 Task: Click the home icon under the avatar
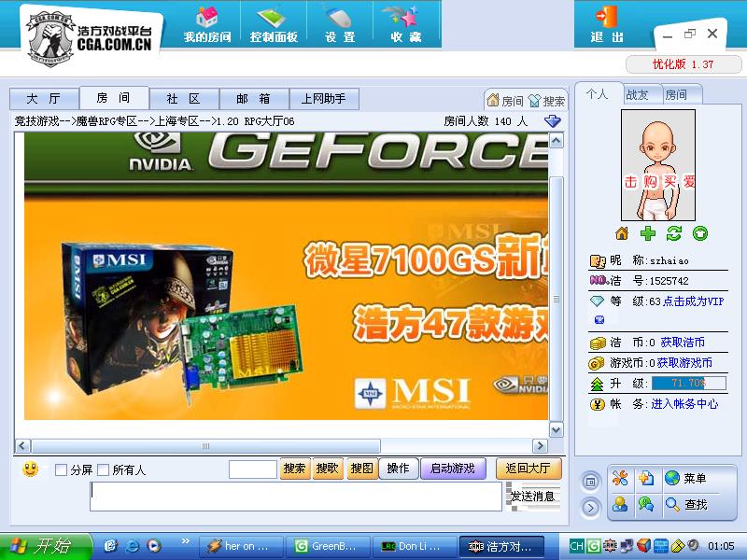pos(622,234)
